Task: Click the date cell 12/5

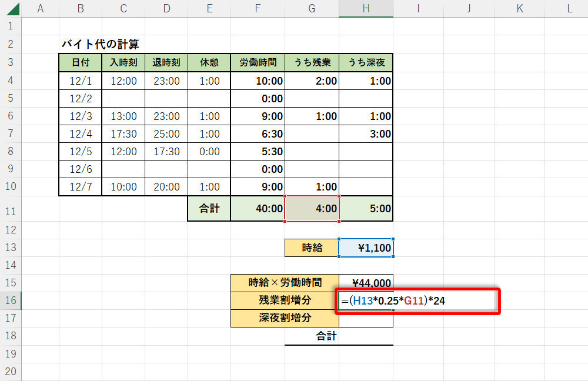Action: pos(80,151)
